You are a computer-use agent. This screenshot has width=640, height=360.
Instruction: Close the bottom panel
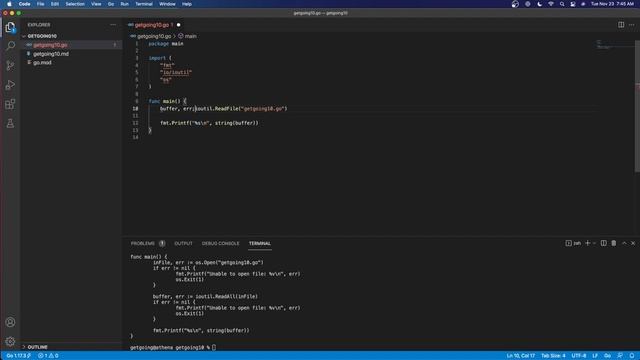click(633, 243)
